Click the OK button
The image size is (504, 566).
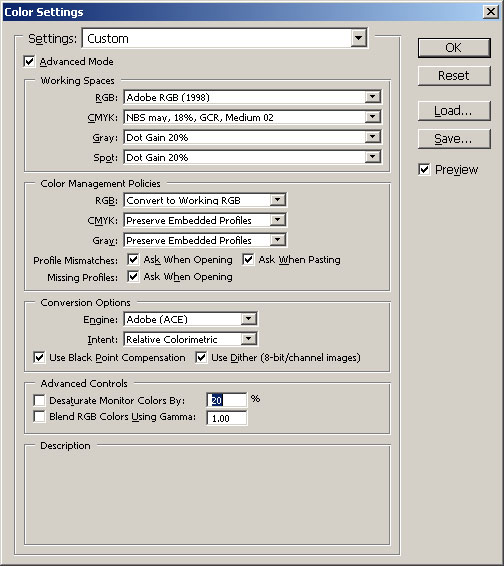[x=454, y=48]
